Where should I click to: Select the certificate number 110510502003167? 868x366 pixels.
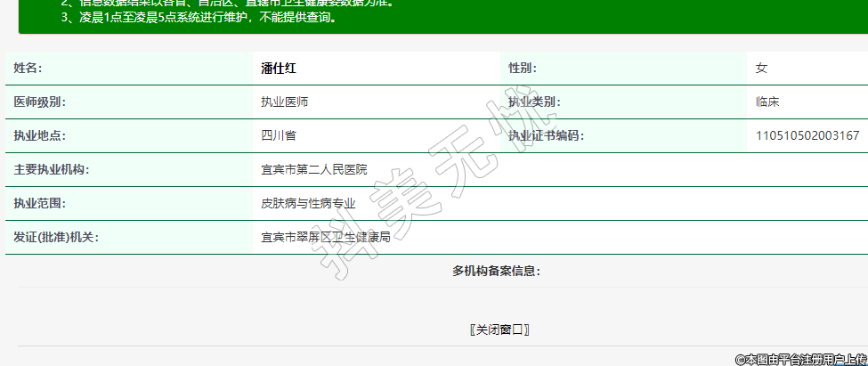pyautogui.click(x=807, y=135)
